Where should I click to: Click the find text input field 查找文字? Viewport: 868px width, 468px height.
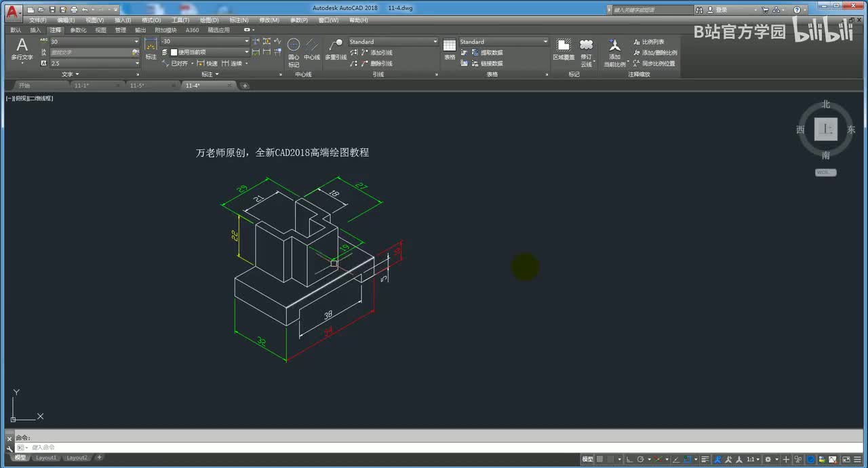pyautogui.click(x=94, y=52)
